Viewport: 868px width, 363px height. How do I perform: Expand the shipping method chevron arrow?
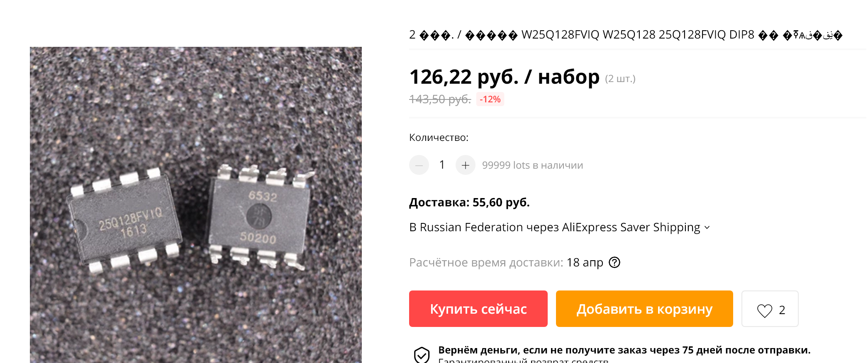pyautogui.click(x=707, y=227)
